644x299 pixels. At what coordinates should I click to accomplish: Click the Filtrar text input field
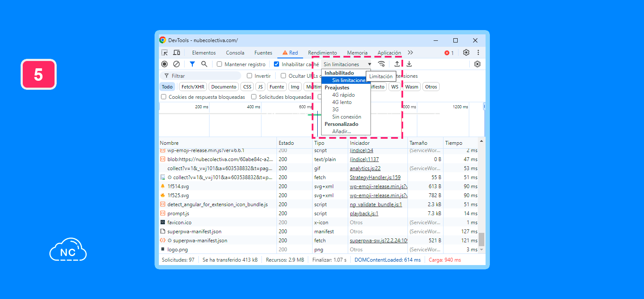coord(200,76)
